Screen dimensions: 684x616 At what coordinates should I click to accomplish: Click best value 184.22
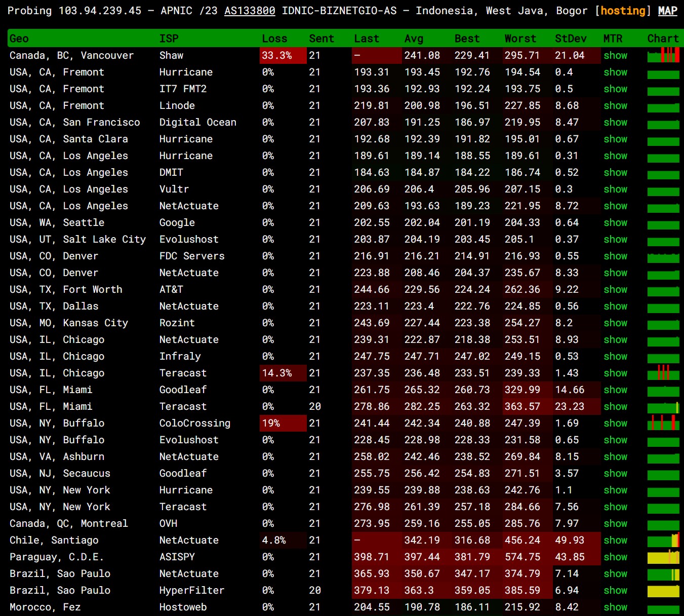pos(472,172)
